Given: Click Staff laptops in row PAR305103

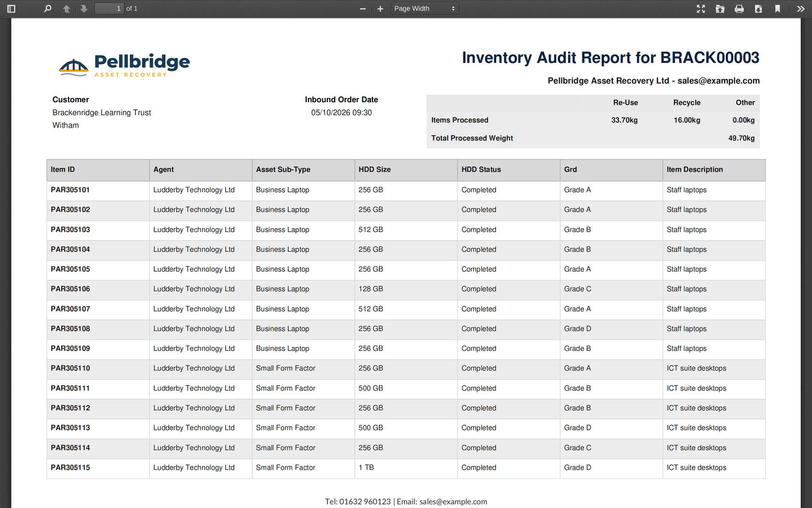Looking at the screenshot, I should pyautogui.click(x=687, y=230).
